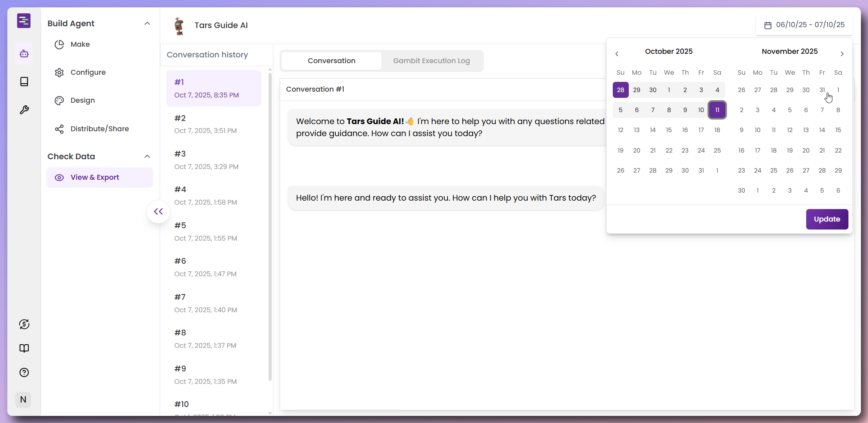
Task: Click the Design palette icon
Action: (59, 101)
